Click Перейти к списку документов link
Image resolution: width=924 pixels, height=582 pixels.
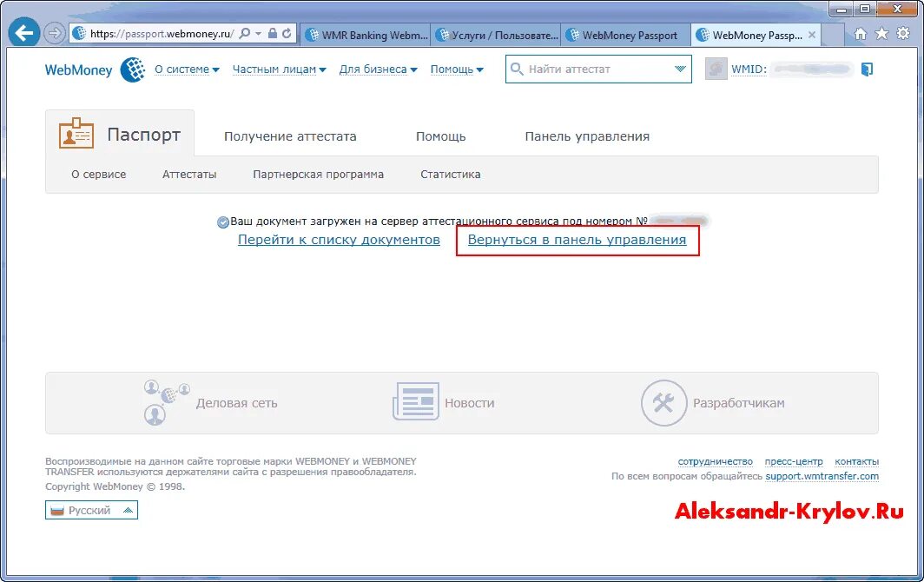click(339, 240)
